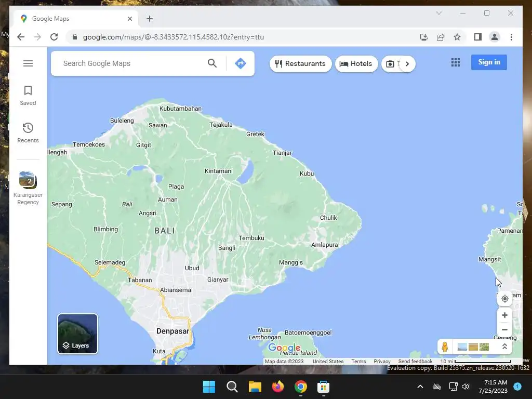
Task: Zoom in with plus button
Action: click(504, 315)
